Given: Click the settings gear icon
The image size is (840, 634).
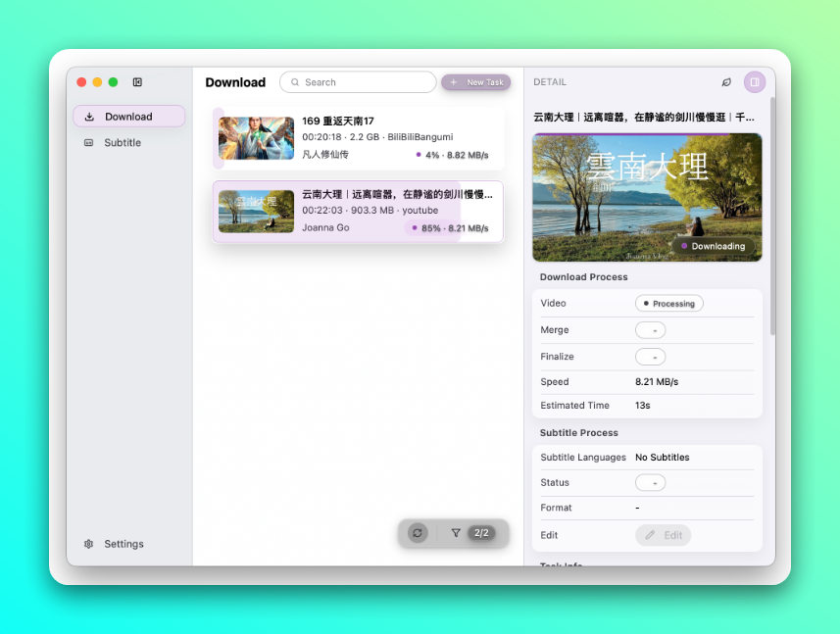Looking at the screenshot, I should (x=89, y=544).
